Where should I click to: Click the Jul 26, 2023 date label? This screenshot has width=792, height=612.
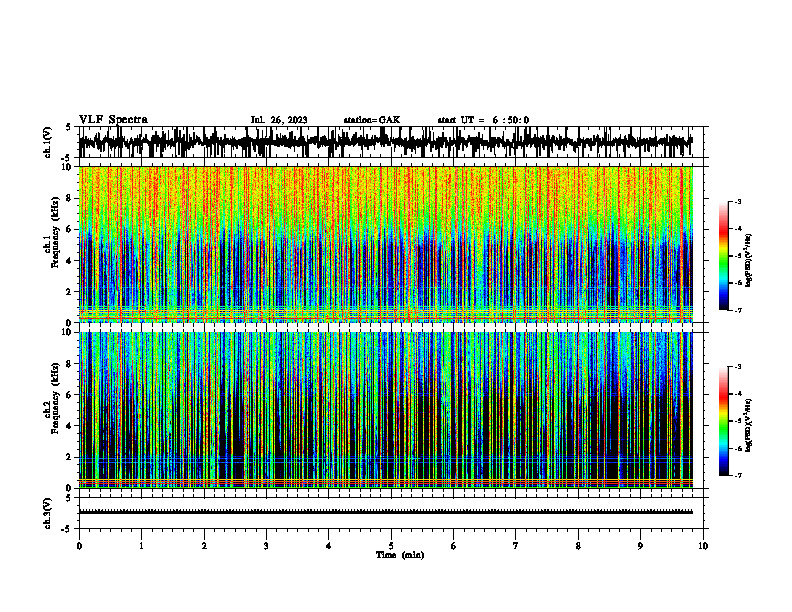[x=279, y=120]
